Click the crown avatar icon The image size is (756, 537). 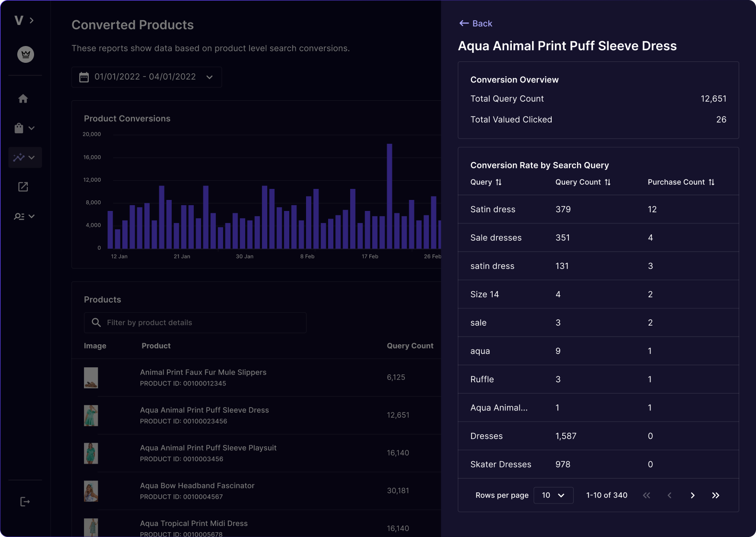[x=25, y=55]
